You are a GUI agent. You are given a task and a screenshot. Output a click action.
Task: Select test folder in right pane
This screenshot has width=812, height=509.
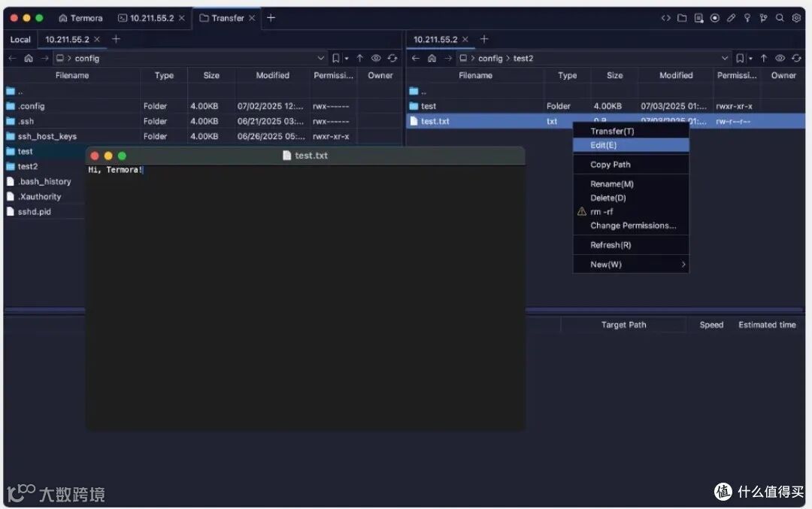tap(606, 106)
